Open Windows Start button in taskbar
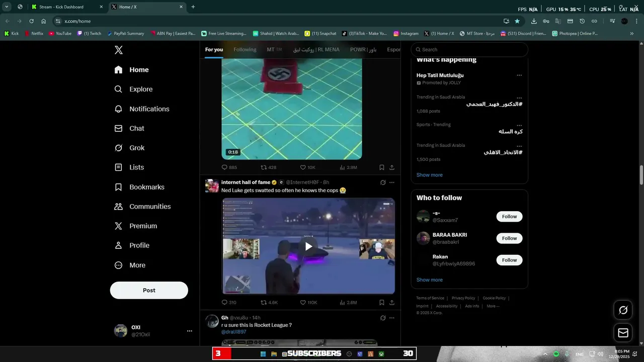 pyautogui.click(x=263, y=354)
